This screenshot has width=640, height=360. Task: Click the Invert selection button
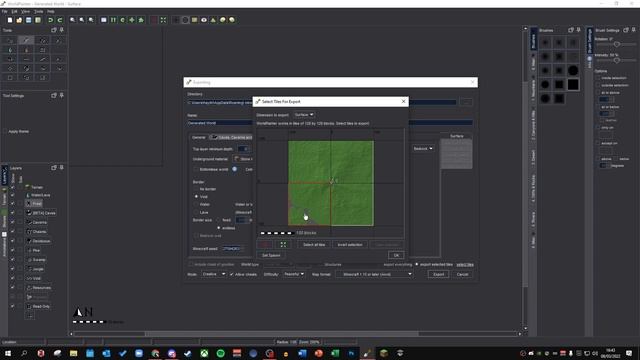350,244
